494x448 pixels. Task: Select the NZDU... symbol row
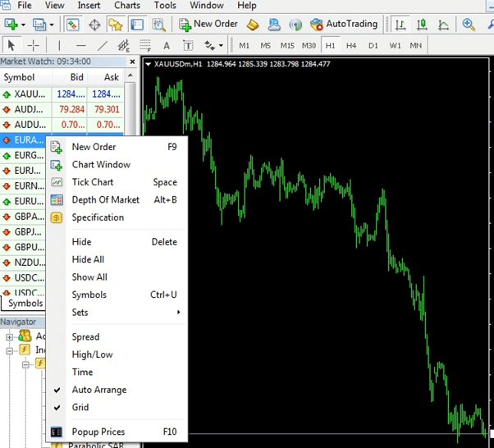[x=23, y=263]
